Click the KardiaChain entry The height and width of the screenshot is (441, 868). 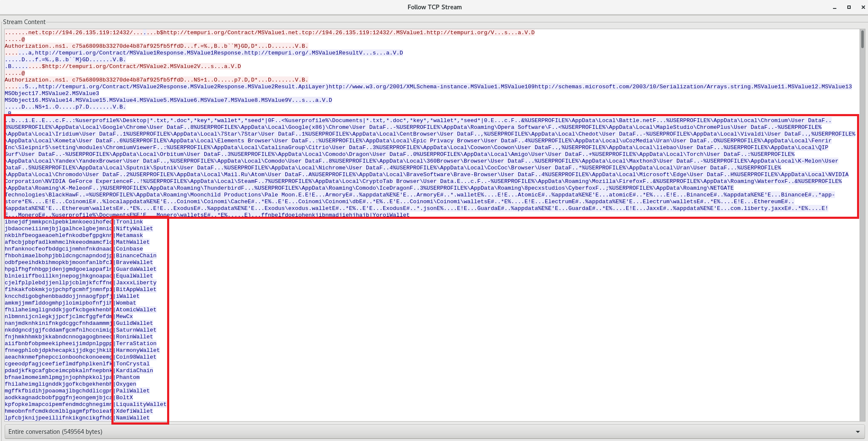[134, 370]
